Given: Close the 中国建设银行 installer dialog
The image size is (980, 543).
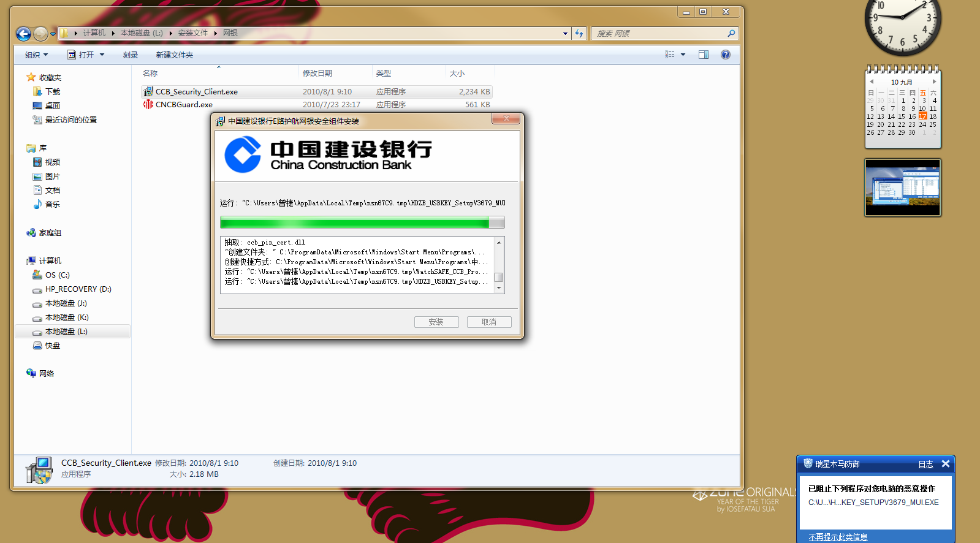Looking at the screenshot, I should tap(506, 119).
